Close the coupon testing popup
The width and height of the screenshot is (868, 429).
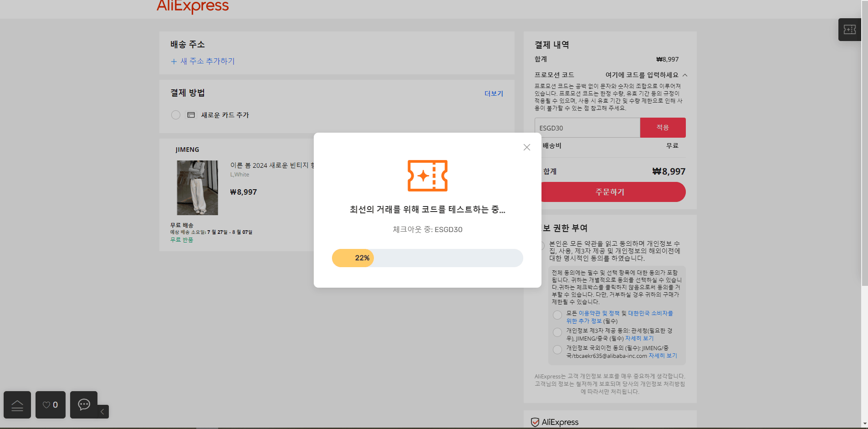527,147
